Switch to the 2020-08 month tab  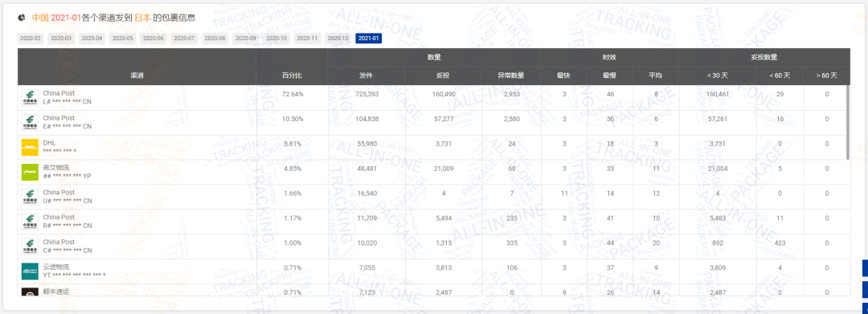(x=215, y=38)
